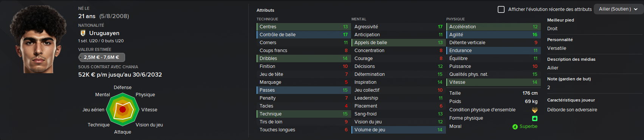Click the PHYSIQUE column header
The width and height of the screenshot is (644, 140).
click(x=455, y=19)
